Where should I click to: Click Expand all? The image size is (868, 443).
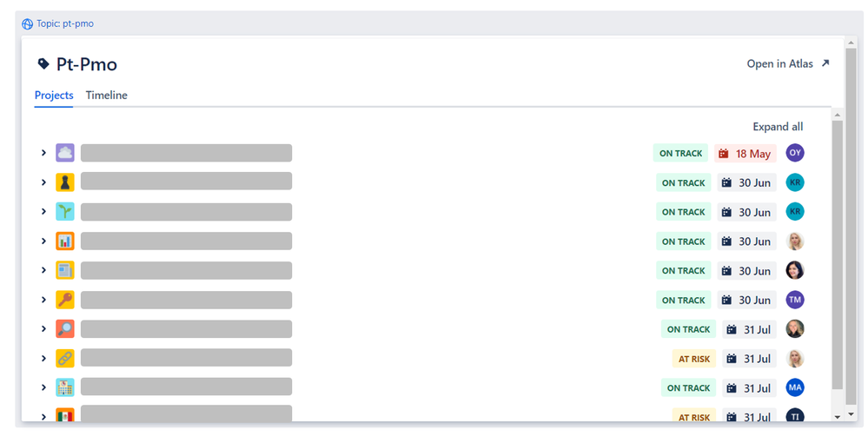tap(778, 127)
